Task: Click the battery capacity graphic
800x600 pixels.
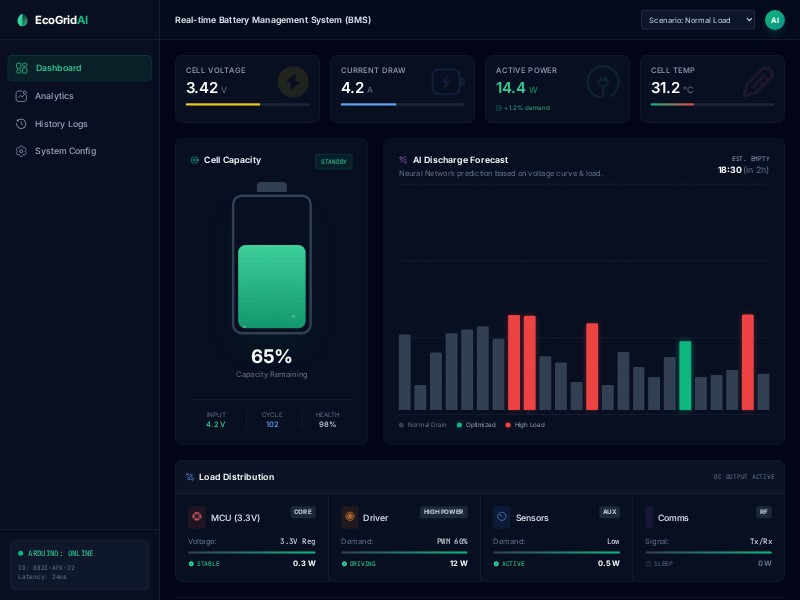Action: 272,264
